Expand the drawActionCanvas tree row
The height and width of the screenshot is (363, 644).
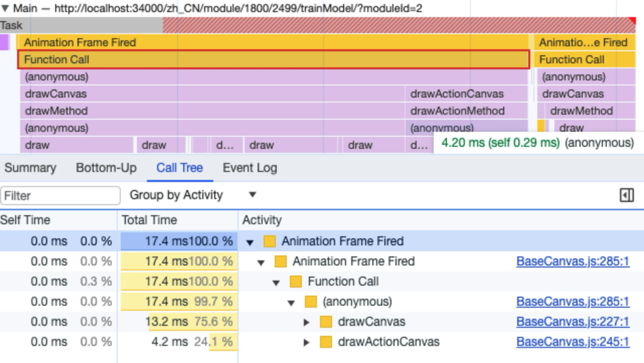click(x=306, y=342)
